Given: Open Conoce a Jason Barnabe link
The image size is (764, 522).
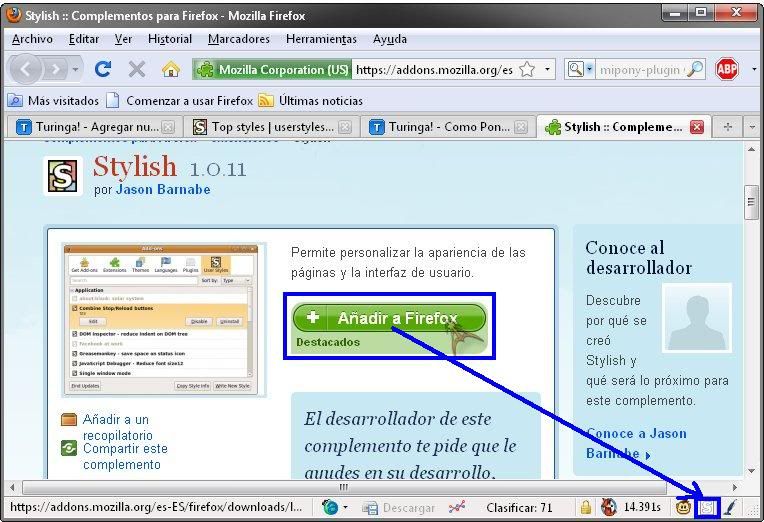Looking at the screenshot, I should [x=636, y=444].
